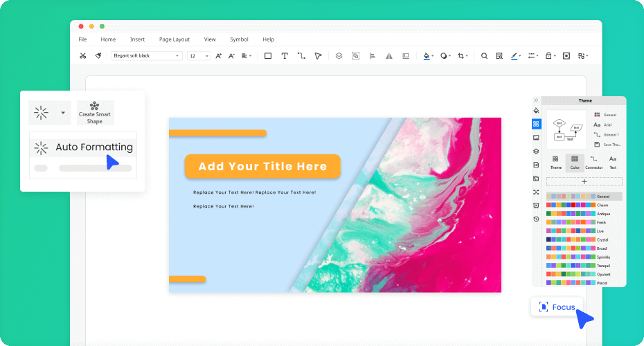
Task: Increase font size with A+ icon
Action: [x=219, y=56]
